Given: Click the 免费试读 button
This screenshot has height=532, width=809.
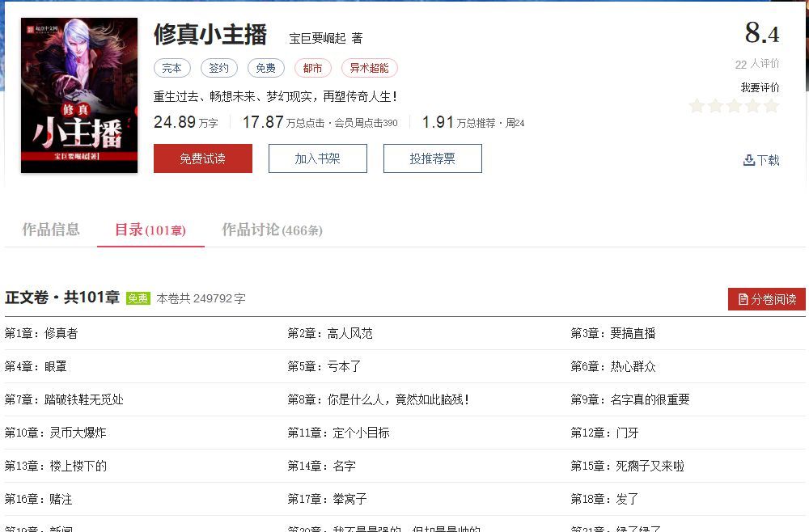Looking at the screenshot, I should [203, 158].
